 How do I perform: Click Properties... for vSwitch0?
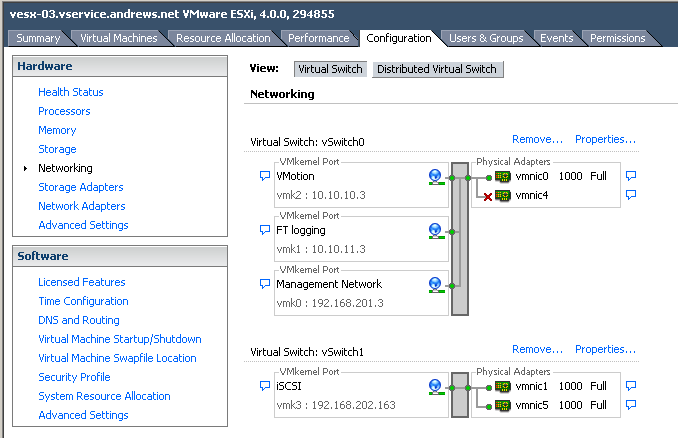[605, 139]
